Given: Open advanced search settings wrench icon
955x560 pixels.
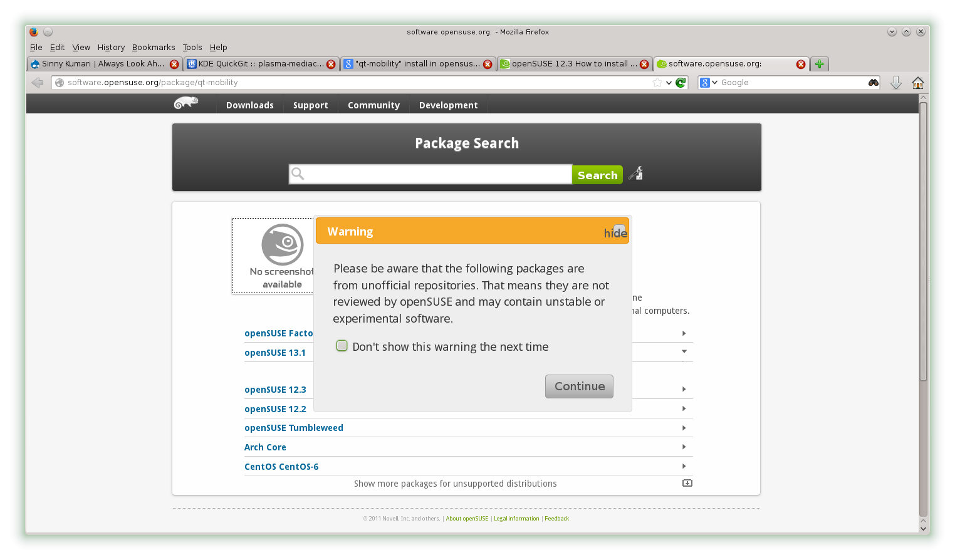Looking at the screenshot, I should (x=636, y=174).
